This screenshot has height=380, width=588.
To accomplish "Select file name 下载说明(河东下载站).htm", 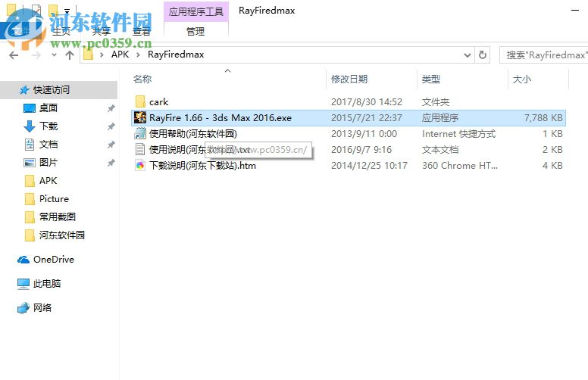I will click(x=203, y=165).
